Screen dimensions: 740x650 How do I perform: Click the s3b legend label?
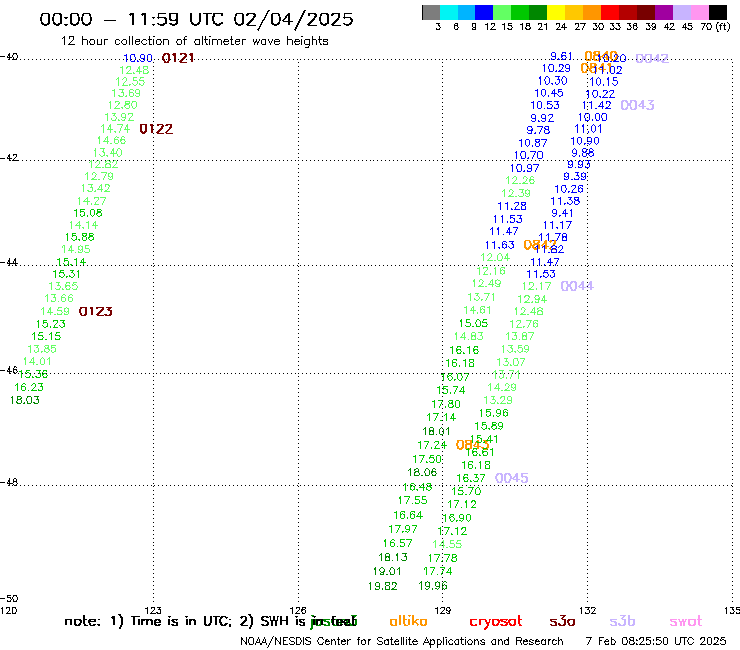[x=622, y=621]
